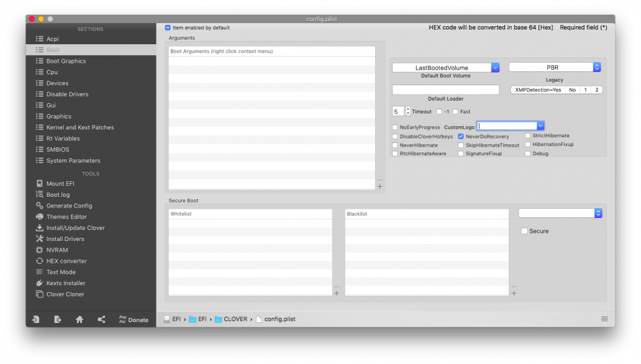Toggle the Item enabled by default checkbox
Image resolution: width=641 pixels, height=364 pixels.
[x=167, y=28]
